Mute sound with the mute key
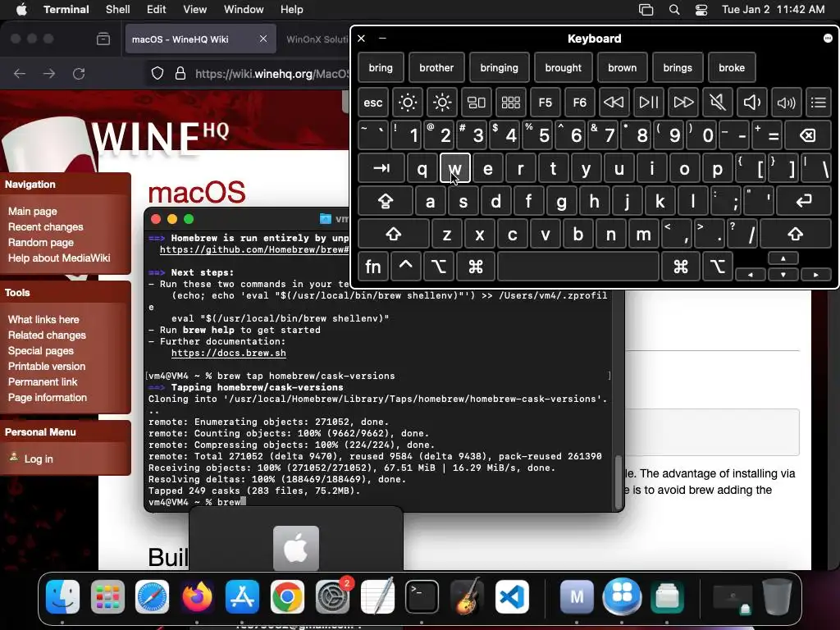Viewport: 840px width, 630px height. pos(717,103)
